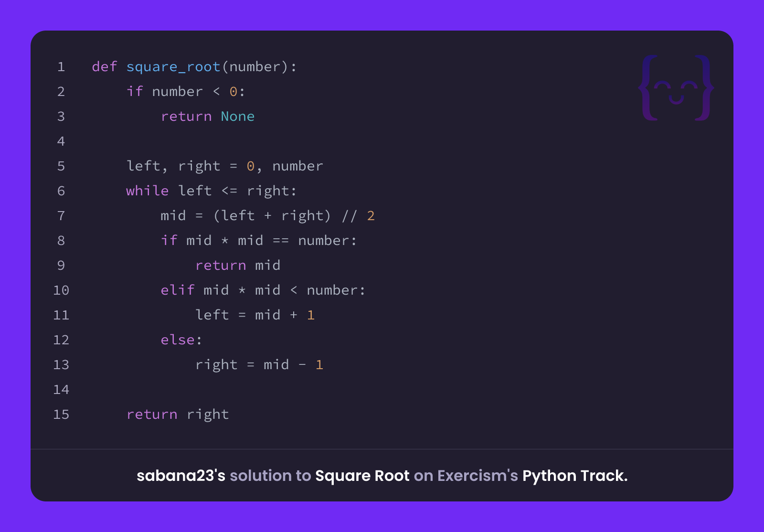Click "sabana23's" in the caption
The image size is (764, 532).
coord(181,476)
